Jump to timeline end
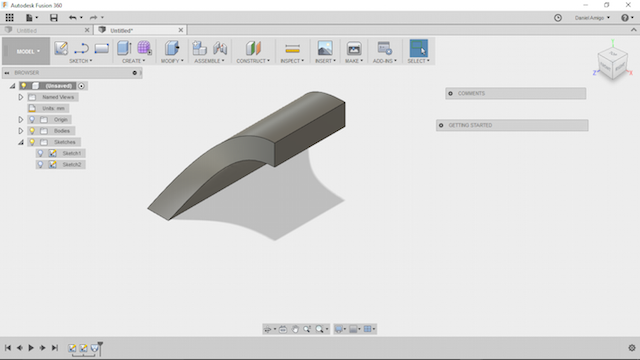The height and width of the screenshot is (360, 640). (54, 348)
